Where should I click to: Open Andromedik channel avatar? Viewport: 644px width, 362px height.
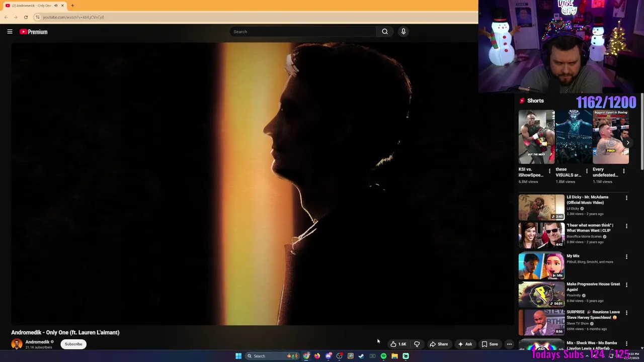coord(17,344)
